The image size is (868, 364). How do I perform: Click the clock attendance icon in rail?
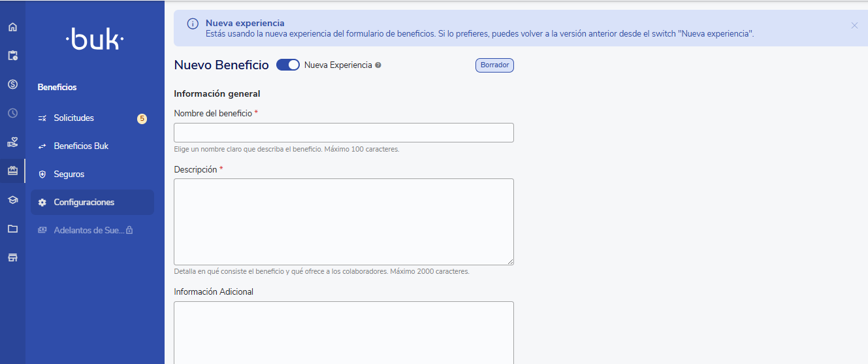(12, 113)
